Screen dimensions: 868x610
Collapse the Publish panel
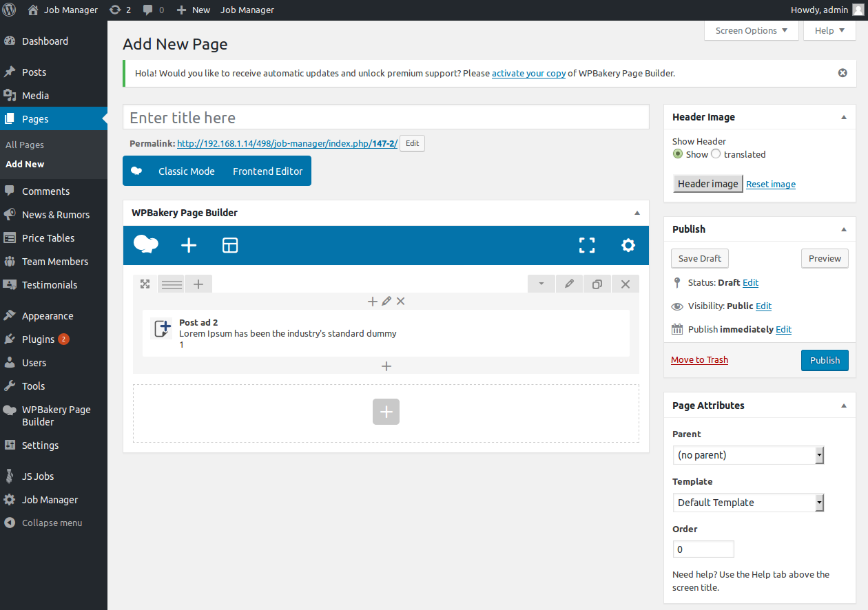point(844,229)
